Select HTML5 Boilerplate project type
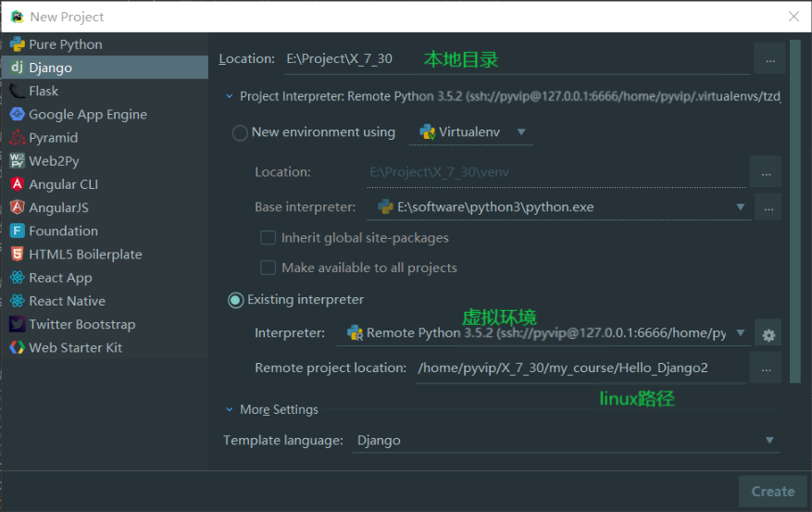812x512 pixels. click(105, 255)
